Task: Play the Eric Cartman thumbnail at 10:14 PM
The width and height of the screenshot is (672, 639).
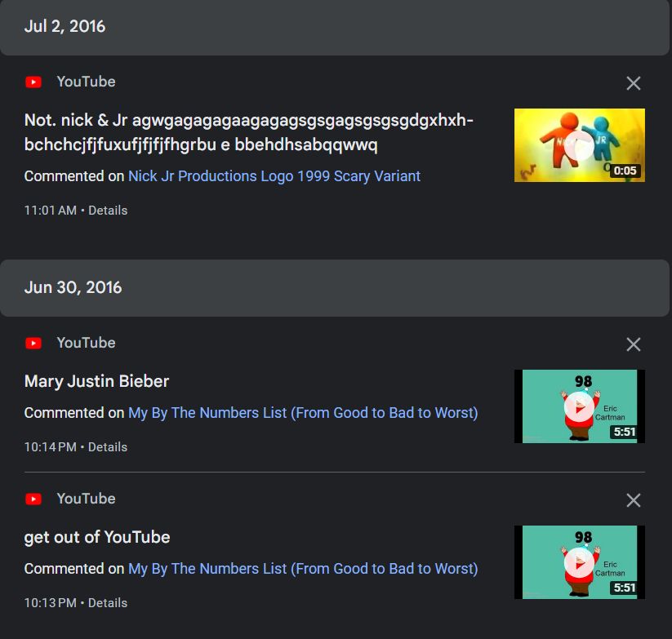Action: click(580, 406)
